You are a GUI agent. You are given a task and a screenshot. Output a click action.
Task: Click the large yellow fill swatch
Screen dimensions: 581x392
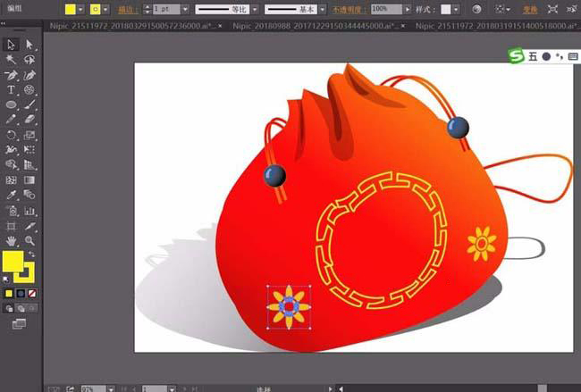[13, 262]
